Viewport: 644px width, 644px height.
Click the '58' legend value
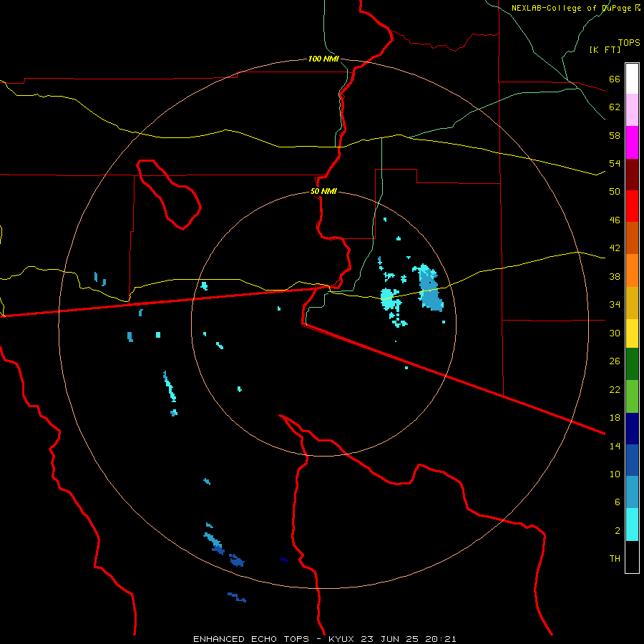coord(615,135)
